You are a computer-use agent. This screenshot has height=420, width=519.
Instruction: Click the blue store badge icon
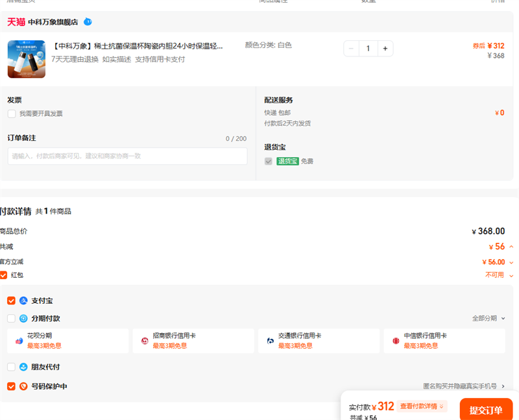(x=88, y=22)
